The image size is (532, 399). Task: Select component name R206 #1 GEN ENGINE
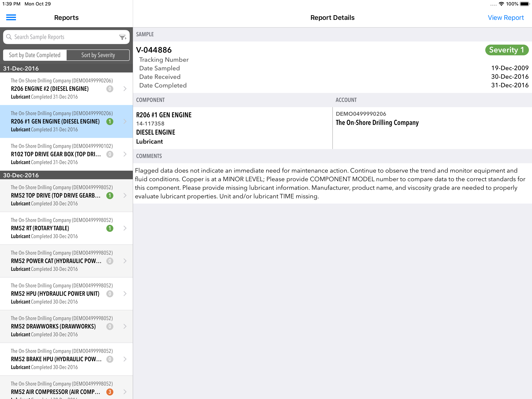click(x=164, y=115)
